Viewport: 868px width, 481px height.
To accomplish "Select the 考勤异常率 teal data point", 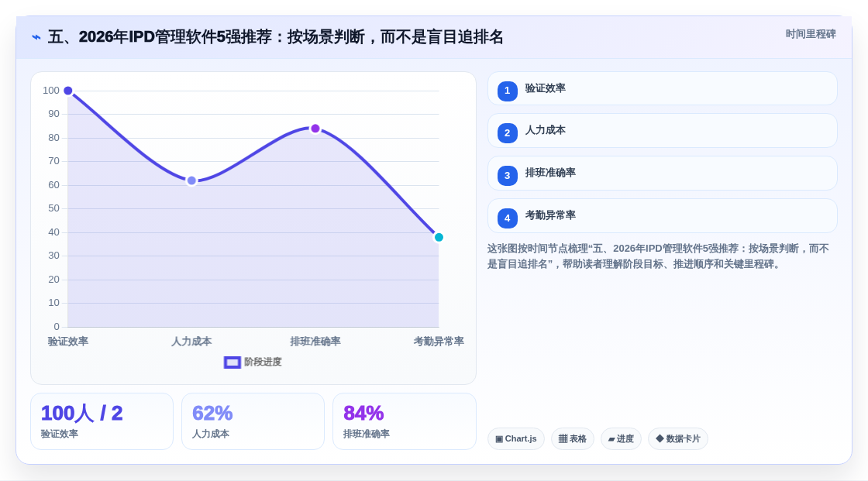I will (439, 238).
